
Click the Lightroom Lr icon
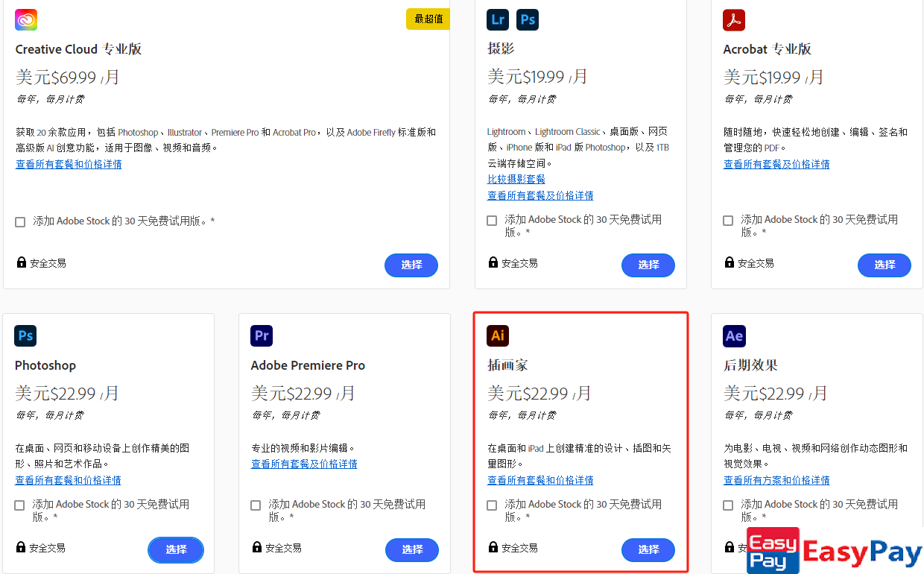pos(498,19)
